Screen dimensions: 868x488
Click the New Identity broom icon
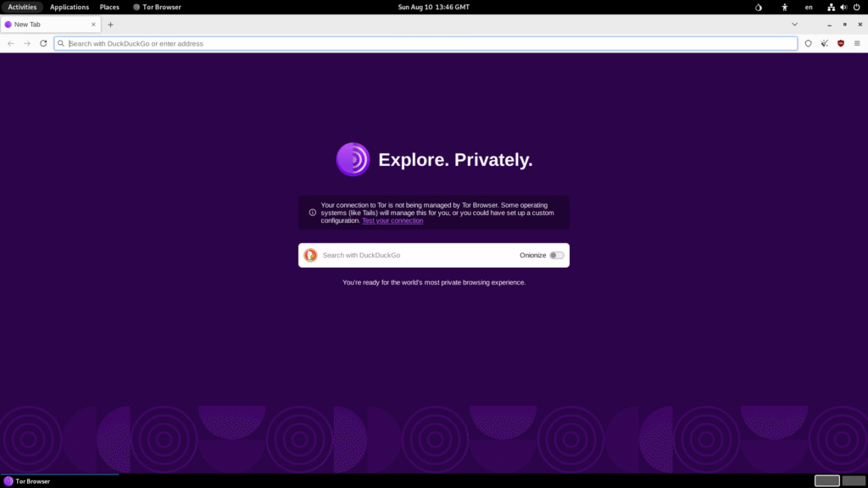coord(824,43)
